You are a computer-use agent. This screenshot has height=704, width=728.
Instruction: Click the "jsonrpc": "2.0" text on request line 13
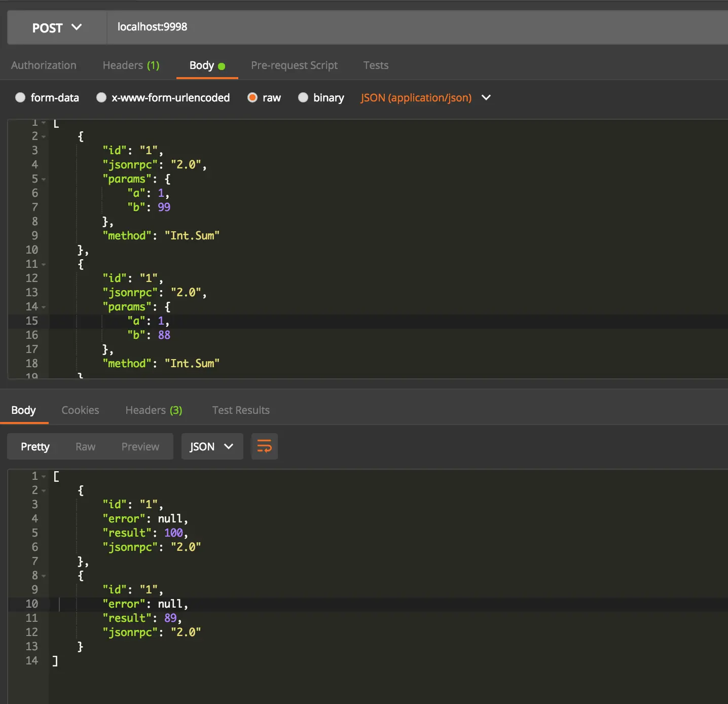(x=155, y=292)
